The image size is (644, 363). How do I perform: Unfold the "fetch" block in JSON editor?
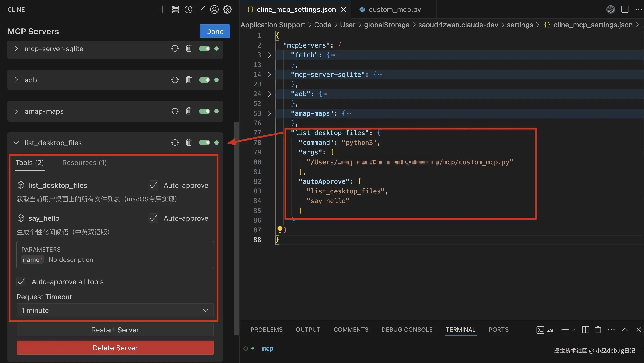pos(269,55)
